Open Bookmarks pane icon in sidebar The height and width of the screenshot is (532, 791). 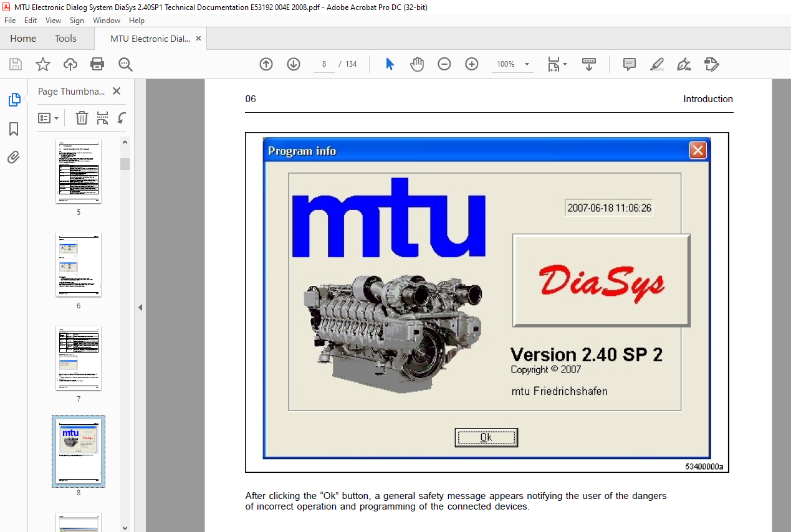point(14,129)
